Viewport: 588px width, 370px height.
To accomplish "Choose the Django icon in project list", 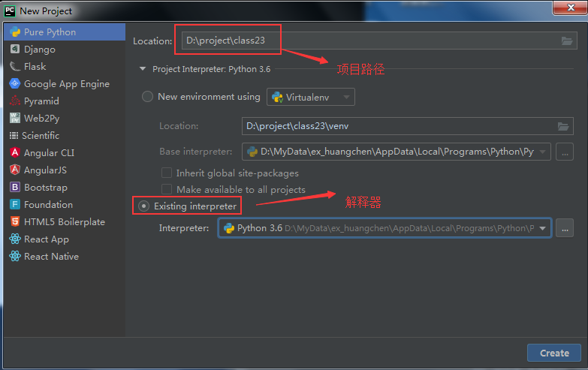I will 15,49.
